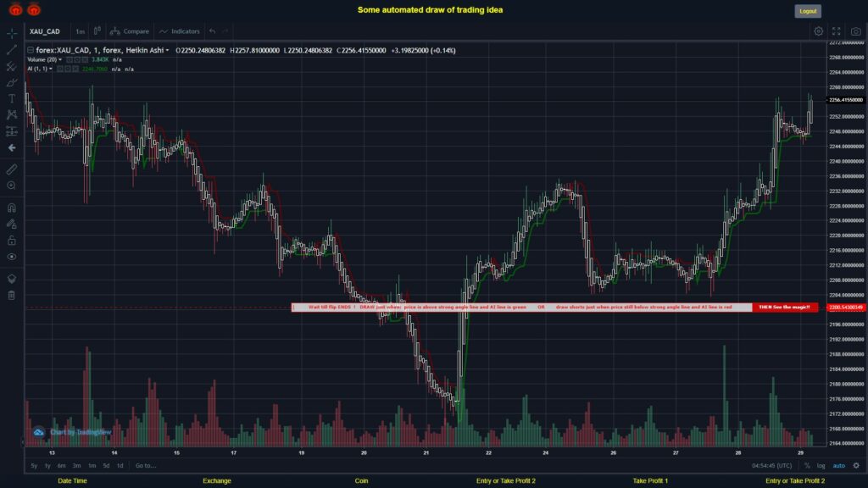Select the 1m date range at bottom

tap(92, 465)
